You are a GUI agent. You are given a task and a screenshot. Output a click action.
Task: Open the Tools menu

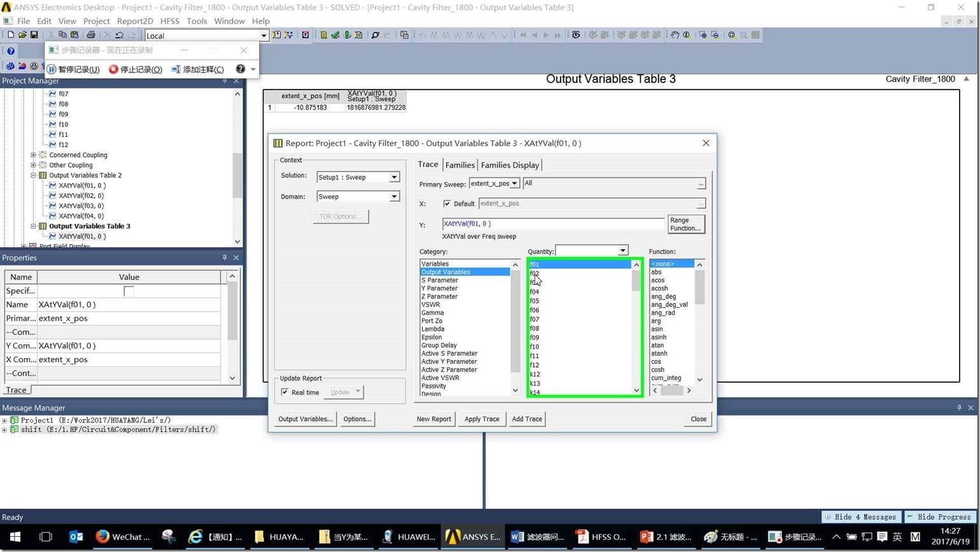tap(197, 21)
